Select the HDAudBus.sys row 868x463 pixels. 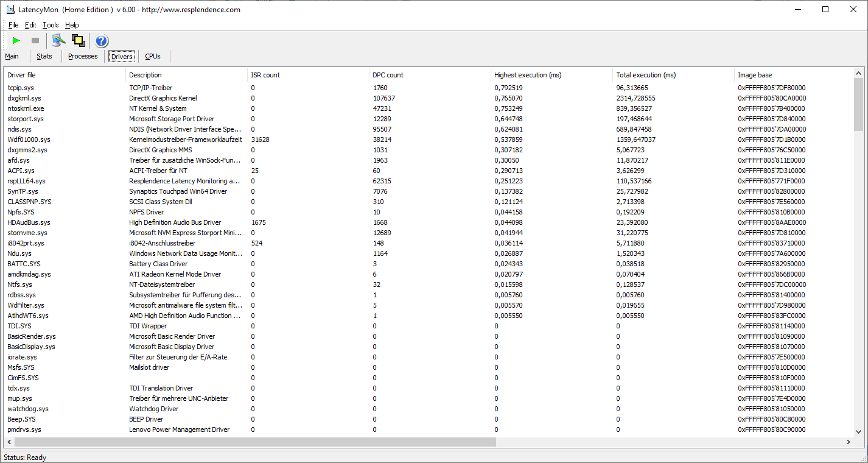pyautogui.click(x=429, y=222)
